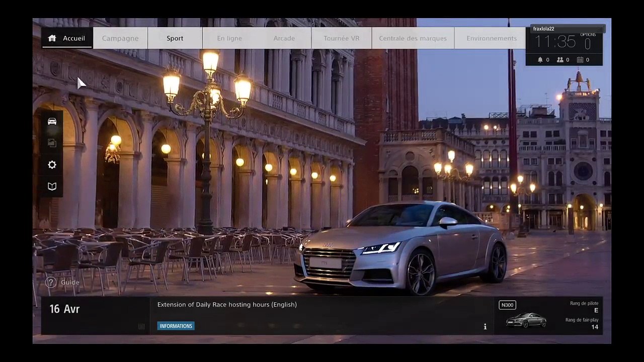Open the Garage car icon in the sidebar
Screen dimensions: 644x362
coord(52,121)
